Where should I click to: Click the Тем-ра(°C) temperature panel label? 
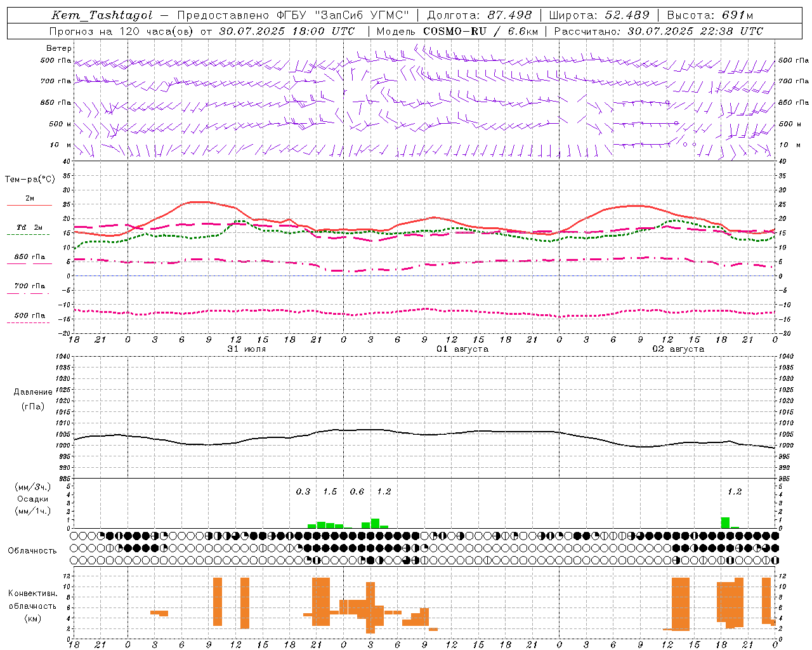click(x=30, y=180)
